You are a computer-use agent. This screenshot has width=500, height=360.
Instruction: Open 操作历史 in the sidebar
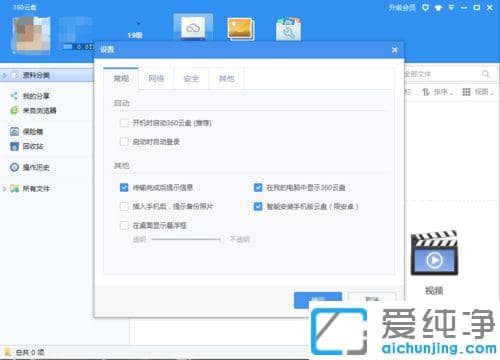coord(36,167)
